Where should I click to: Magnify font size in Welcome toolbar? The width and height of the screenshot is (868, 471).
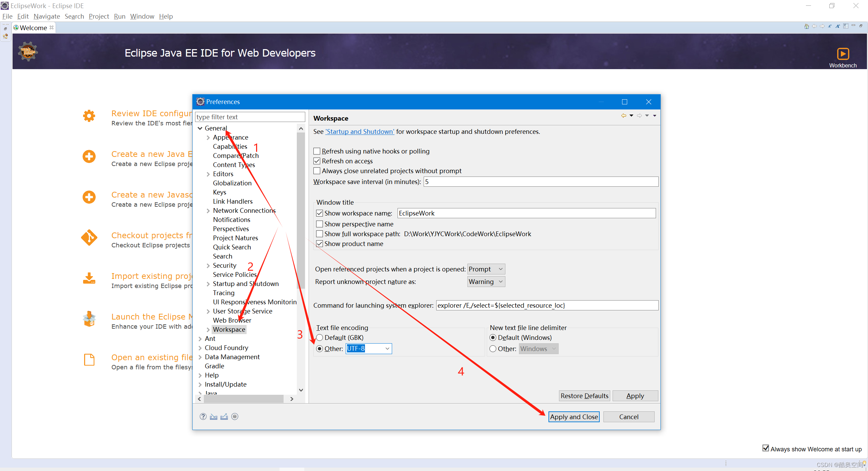click(838, 26)
